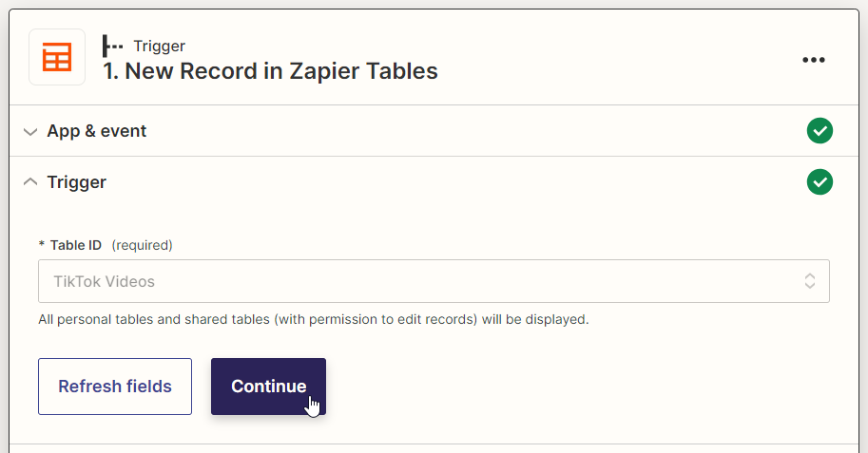Click the Table ID dropdown arrows

click(x=810, y=281)
